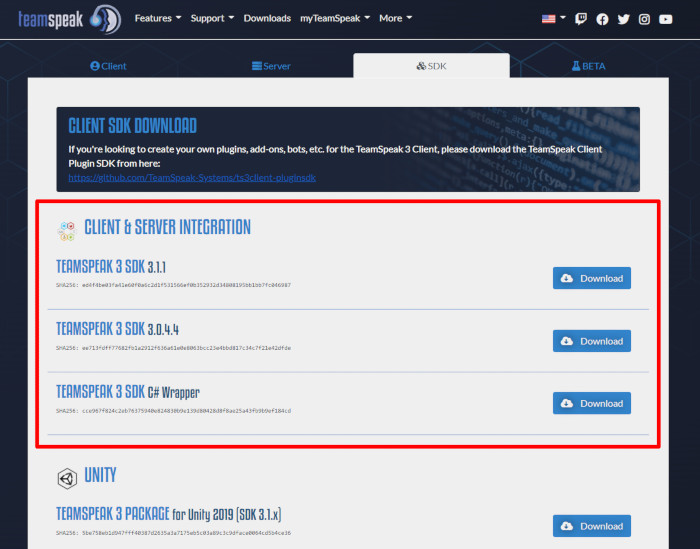Click the Client & Server Integration heading
The image size is (700, 549).
167,227
